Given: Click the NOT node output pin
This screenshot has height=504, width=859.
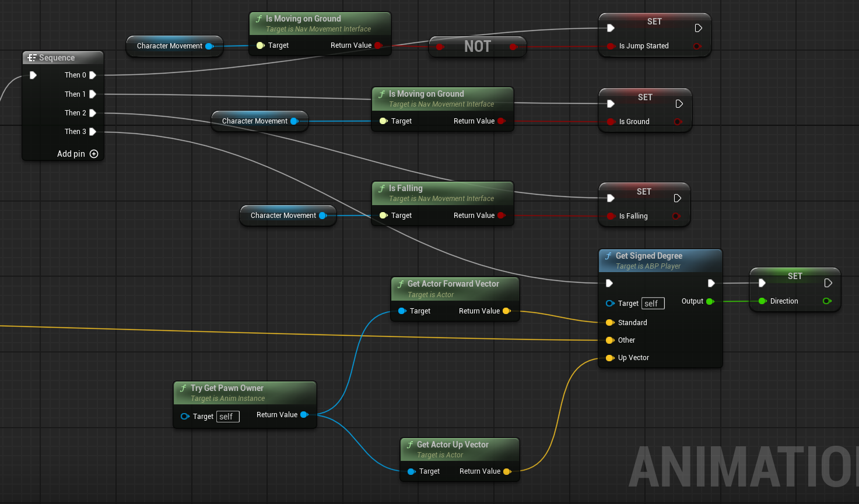Looking at the screenshot, I should pos(513,47).
